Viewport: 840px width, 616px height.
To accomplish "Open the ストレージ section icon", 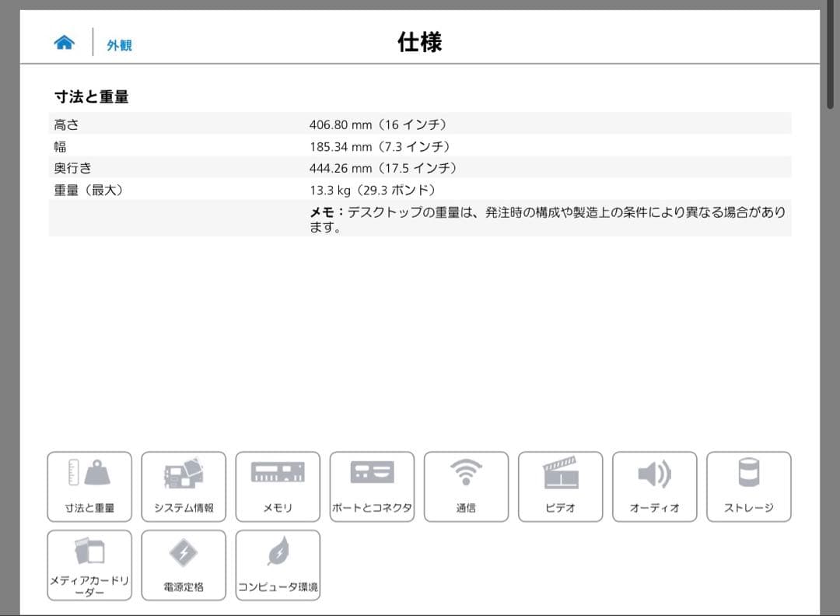I will (749, 486).
